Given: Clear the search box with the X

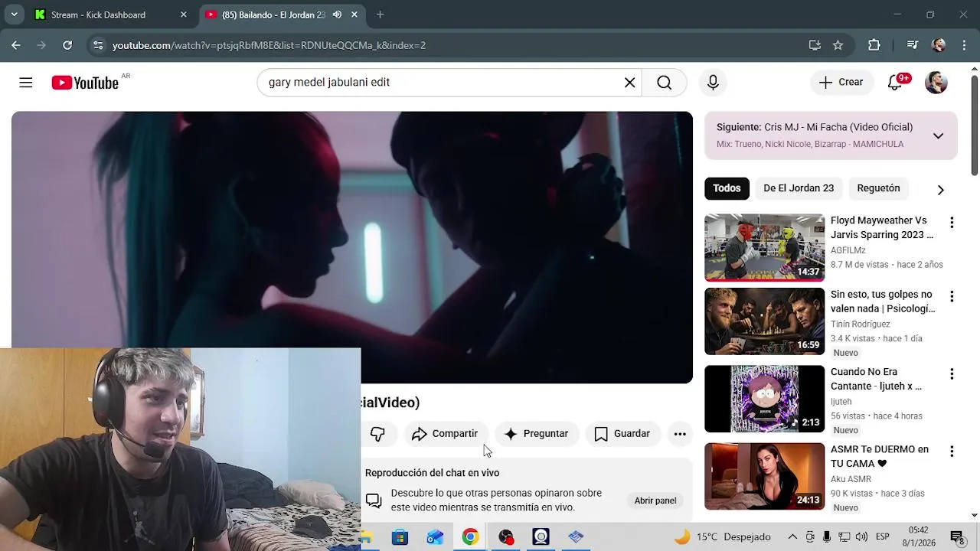Looking at the screenshot, I should coord(629,83).
